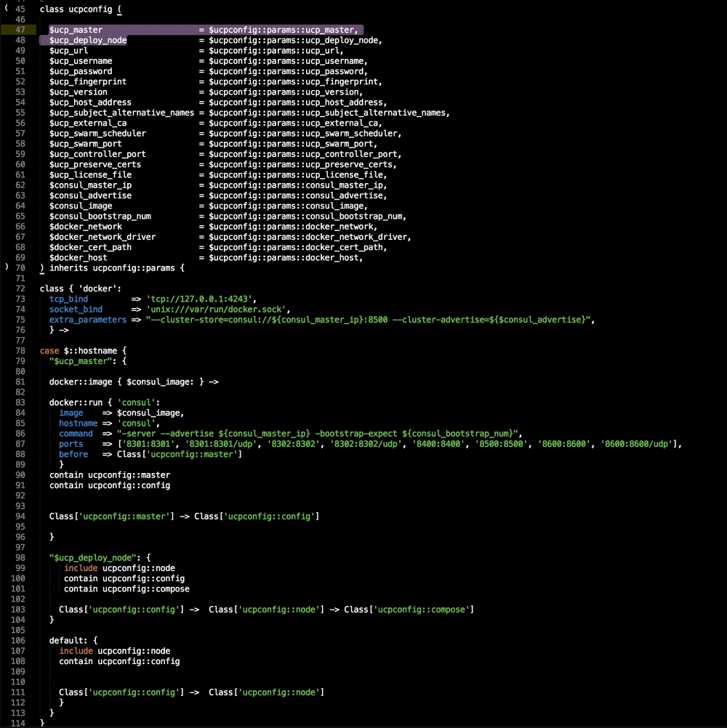Screen dimensions: 727x728
Task: Place cursor on the highlighted $ucp_master parameter
Action: point(76,30)
